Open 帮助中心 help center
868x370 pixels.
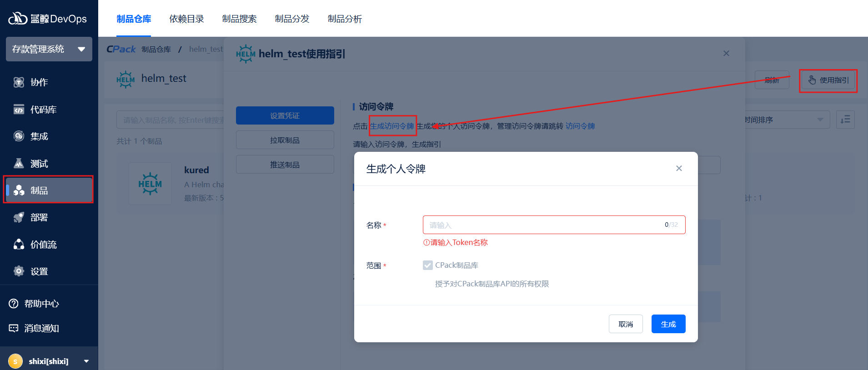(34, 304)
